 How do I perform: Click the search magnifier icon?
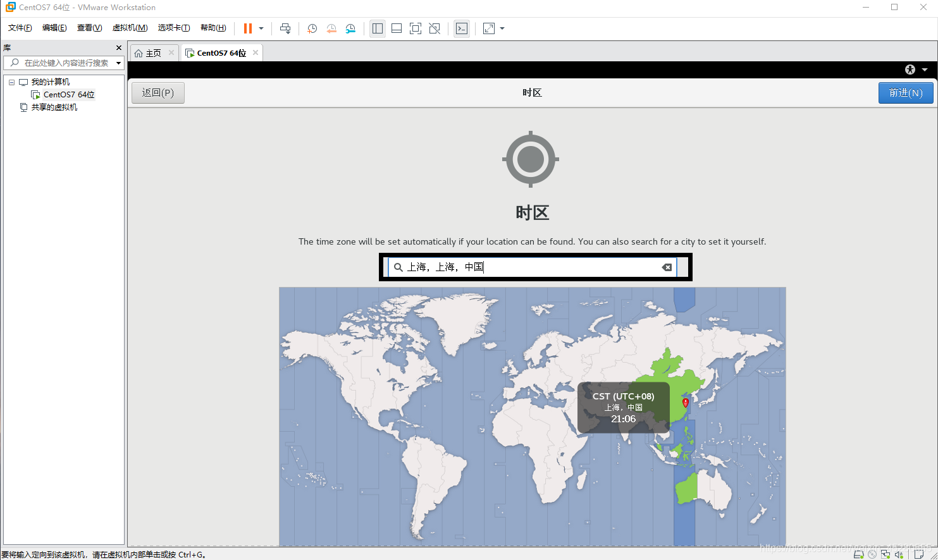(x=398, y=267)
